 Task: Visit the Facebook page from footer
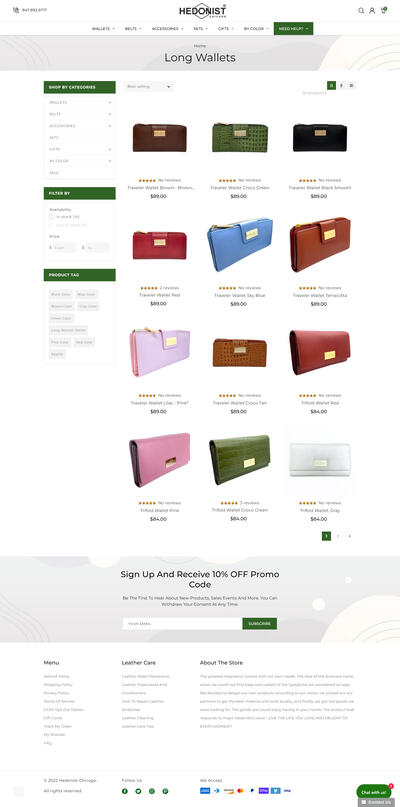point(125,791)
